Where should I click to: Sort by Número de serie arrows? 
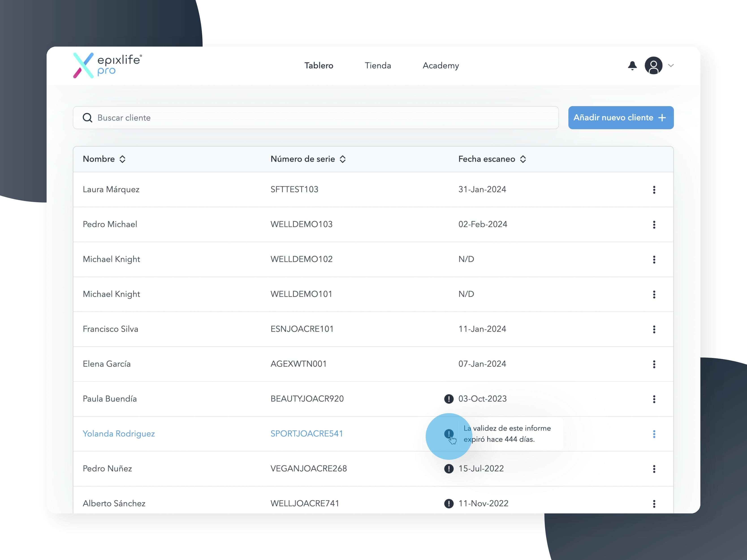click(343, 159)
